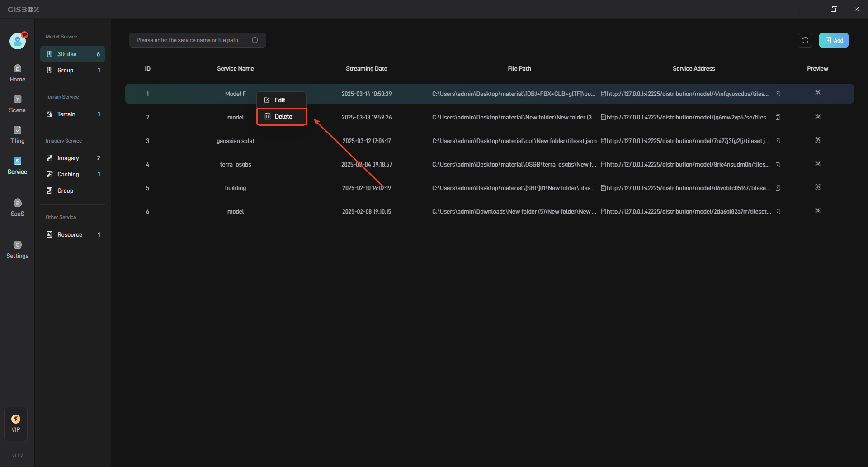Select the terra_osgbs service name
This screenshot has height=467, width=868.
pos(236,164)
